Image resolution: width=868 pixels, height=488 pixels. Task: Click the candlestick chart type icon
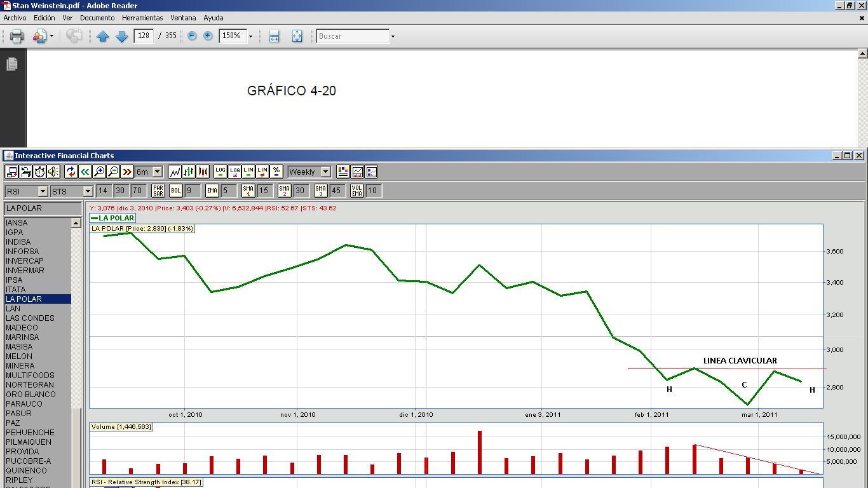pyautogui.click(x=203, y=172)
